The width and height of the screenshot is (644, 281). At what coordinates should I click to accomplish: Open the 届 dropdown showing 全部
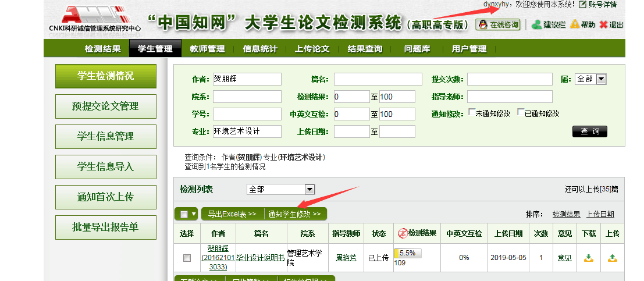(x=601, y=79)
